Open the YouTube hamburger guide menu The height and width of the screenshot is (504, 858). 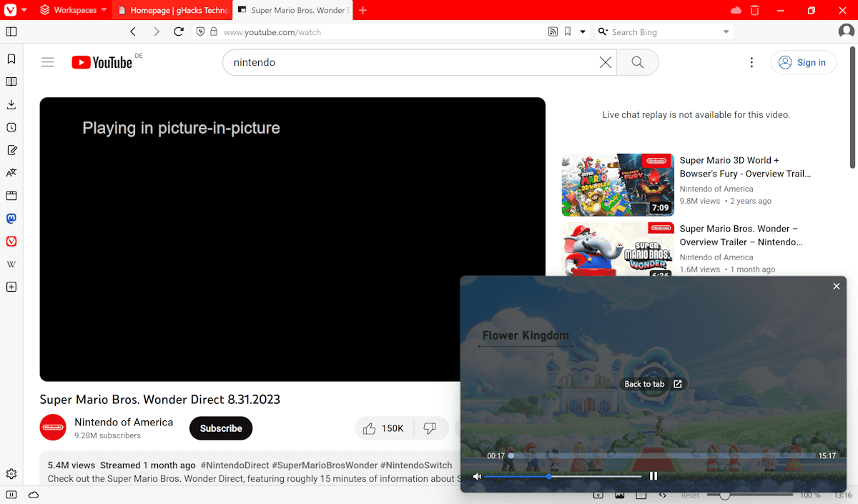coord(48,62)
